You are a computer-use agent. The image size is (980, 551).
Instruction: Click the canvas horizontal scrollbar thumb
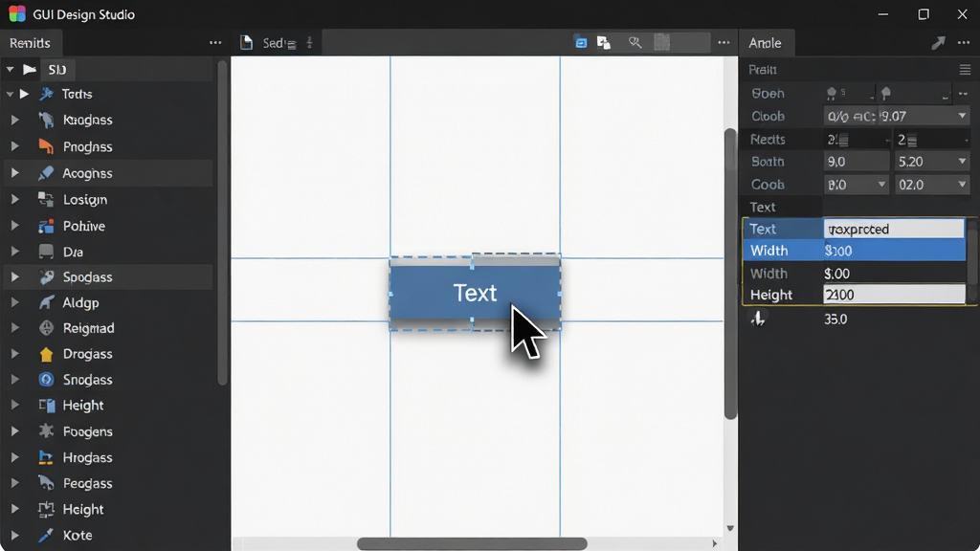pos(472,544)
